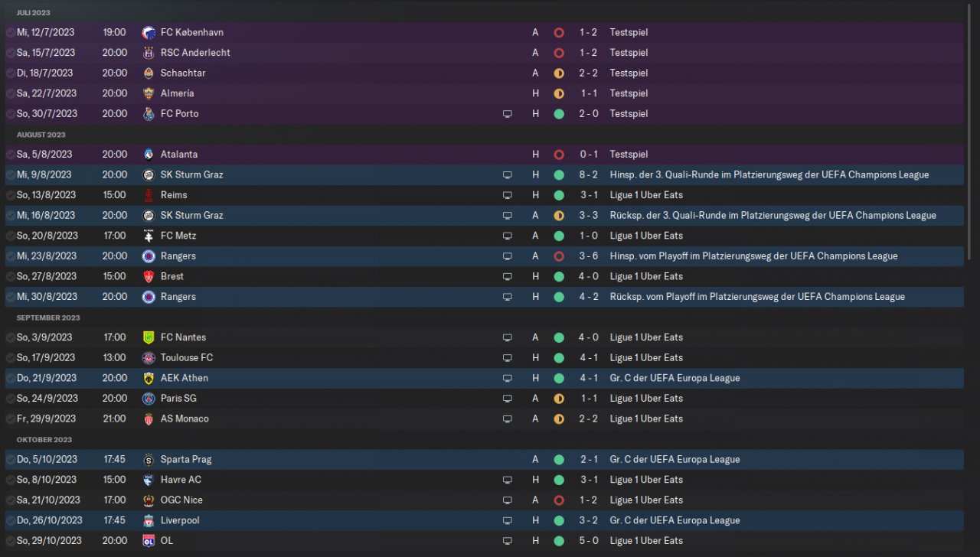This screenshot has height=557, width=980.
Task: Open the 5 - 0 result against OL
Action: coord(589,541)
